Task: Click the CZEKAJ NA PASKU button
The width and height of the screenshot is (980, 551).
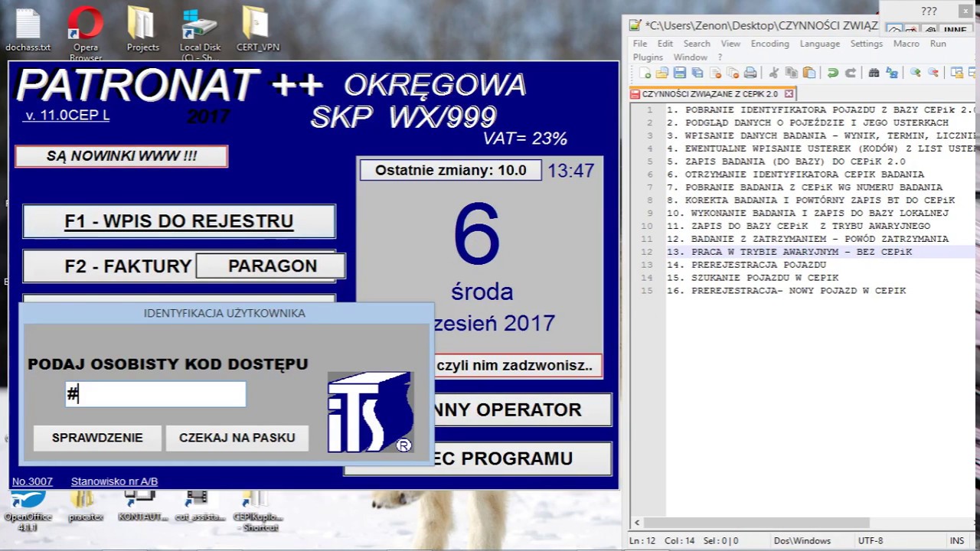Action: [x=237, y=438]
